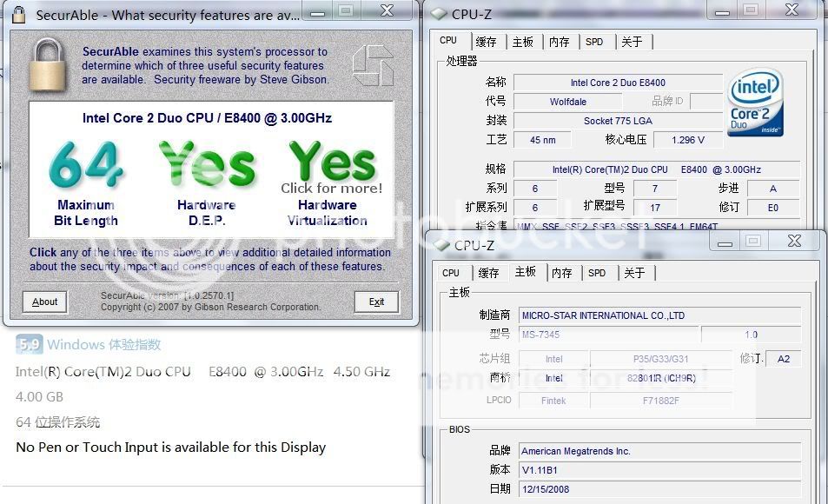This screenshot has height=504, width=828.
Task: Open 关于 tab in lower CPU-Z window
Action: [x=635, y=273]
